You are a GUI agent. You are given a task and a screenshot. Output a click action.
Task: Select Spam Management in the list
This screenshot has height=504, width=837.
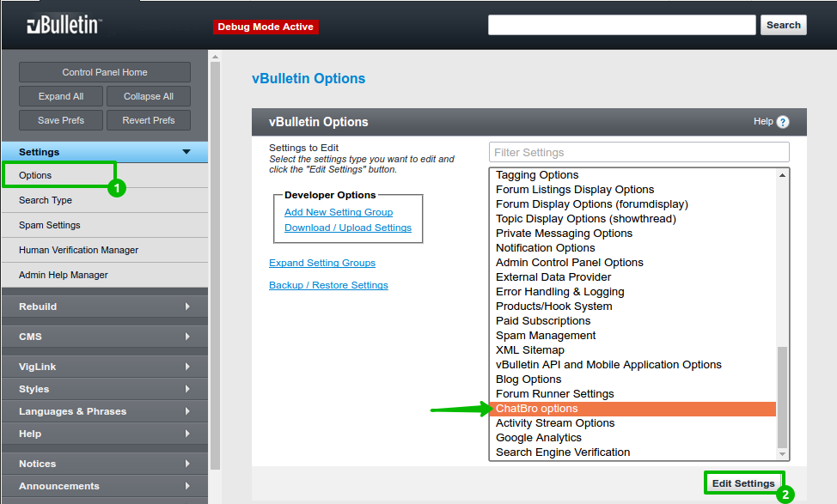tap(633, 336)
